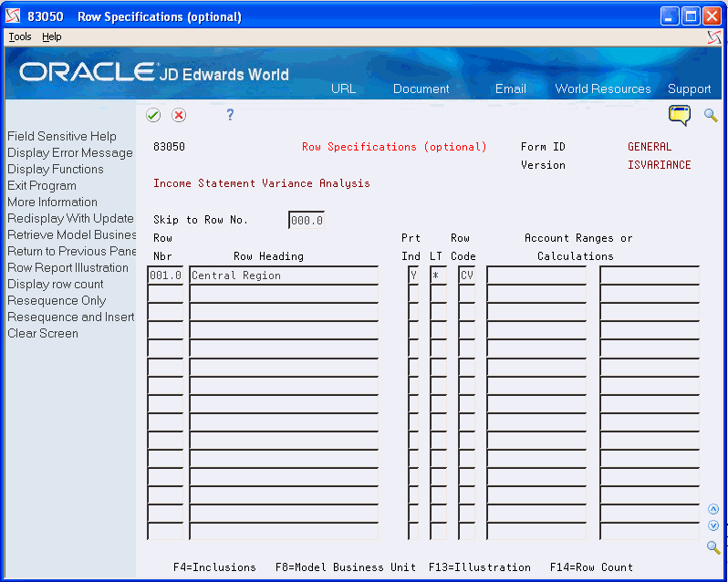Click Row Code field containing CV
The width and height of the screenshot is (728, 582).
click(x=466, y=275)
